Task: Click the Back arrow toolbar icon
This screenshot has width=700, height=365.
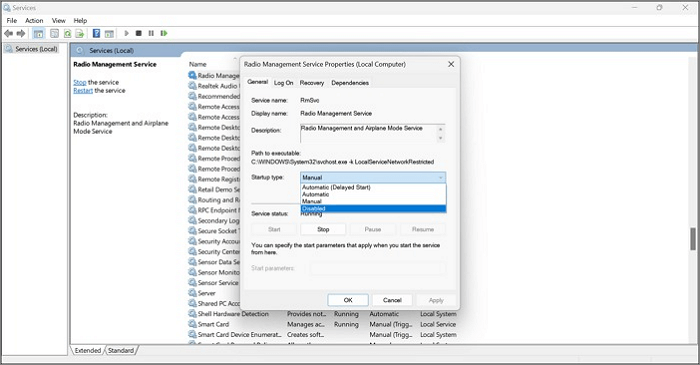Action: pyautogui.click(x=8, y=33)
